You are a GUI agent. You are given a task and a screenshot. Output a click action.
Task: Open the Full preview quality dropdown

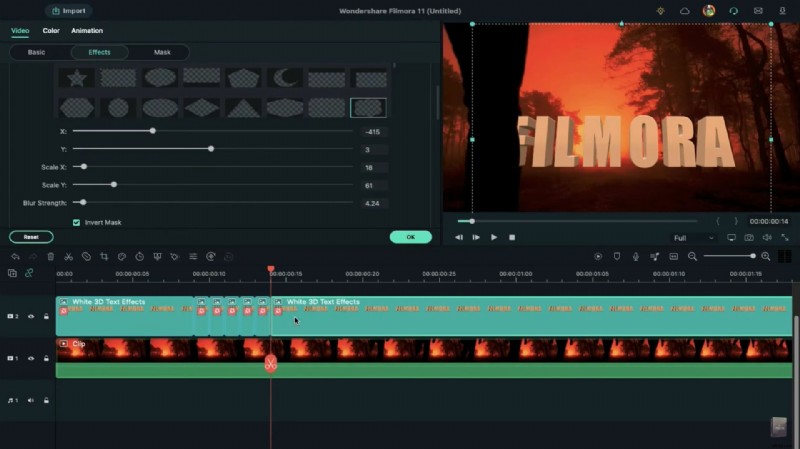tap(693, 238)
